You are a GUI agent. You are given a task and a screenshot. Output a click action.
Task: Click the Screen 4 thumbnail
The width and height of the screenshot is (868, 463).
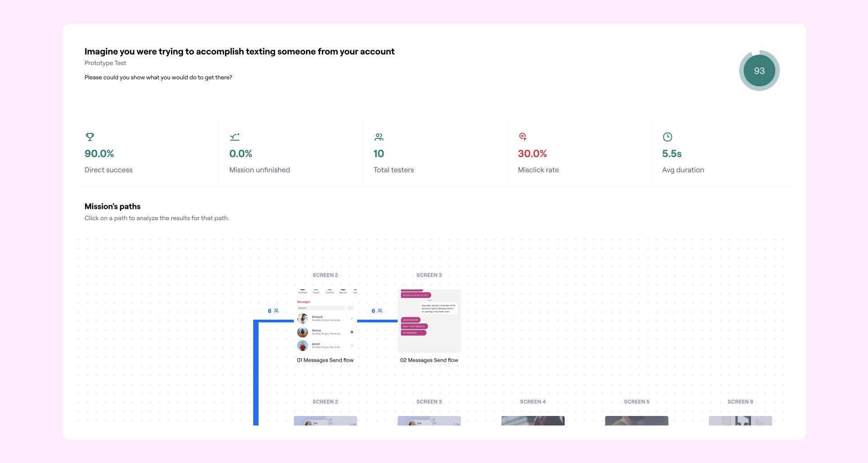(533, 421)
